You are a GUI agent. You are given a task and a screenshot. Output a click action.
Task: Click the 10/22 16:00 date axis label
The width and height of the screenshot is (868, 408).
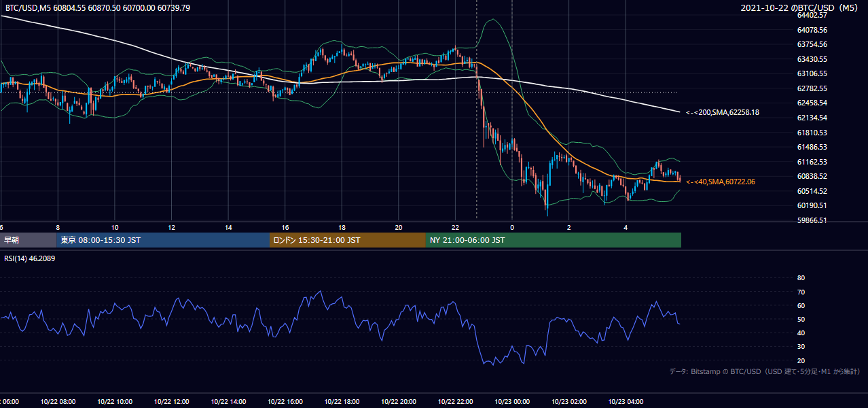pos(285,402)
